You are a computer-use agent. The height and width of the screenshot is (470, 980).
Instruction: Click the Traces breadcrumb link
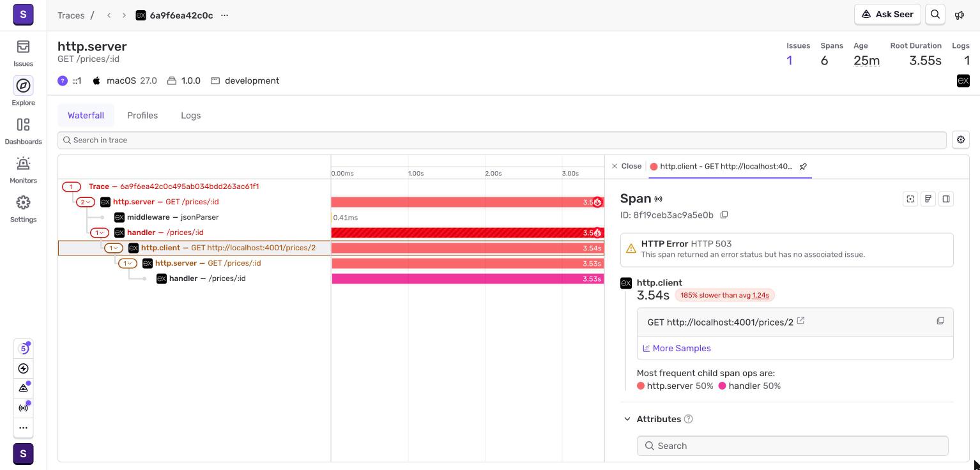pyautogui.click(x=71, y=15)
